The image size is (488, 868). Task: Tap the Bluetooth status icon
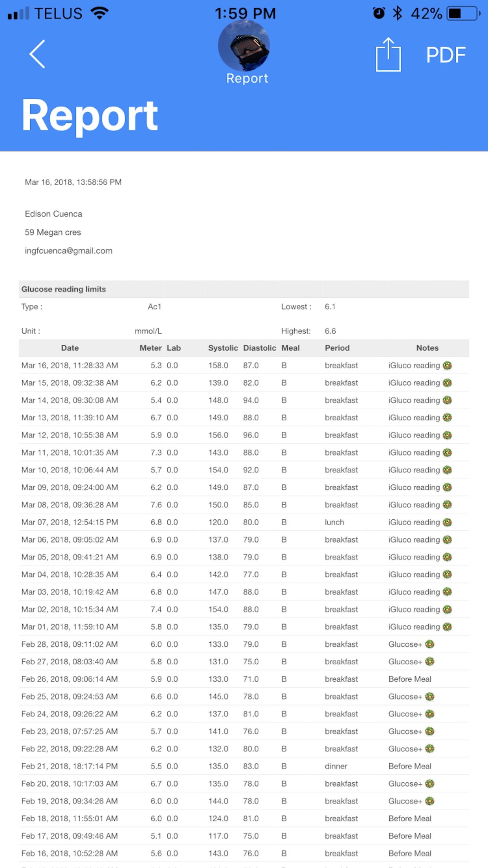(x=398, y=13)
